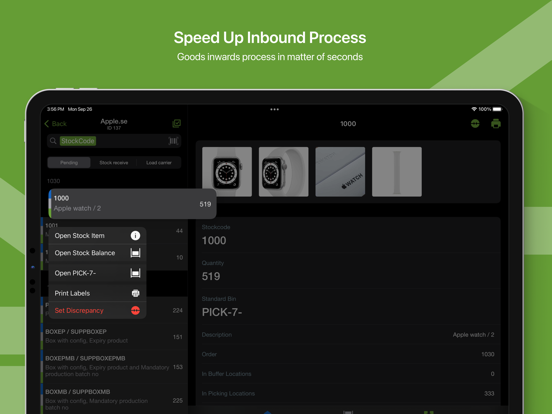Switch to the Stock receive segment
The width and height of the screenshot is (552, 414).
(x=114, y=163)
